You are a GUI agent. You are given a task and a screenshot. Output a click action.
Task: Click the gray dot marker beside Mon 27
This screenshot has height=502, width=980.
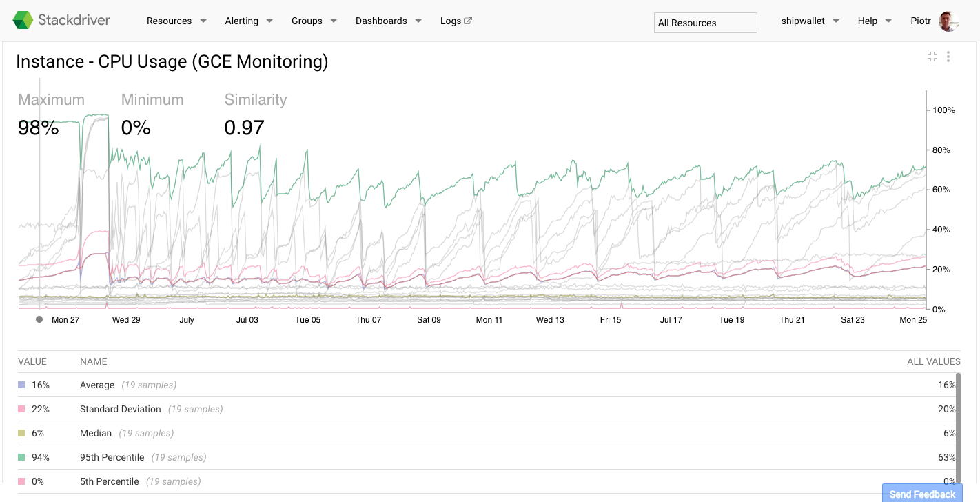(x=39, y=320)
